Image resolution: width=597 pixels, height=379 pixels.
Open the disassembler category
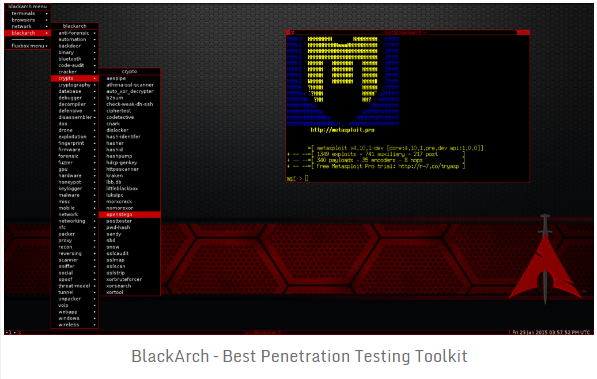75,117
